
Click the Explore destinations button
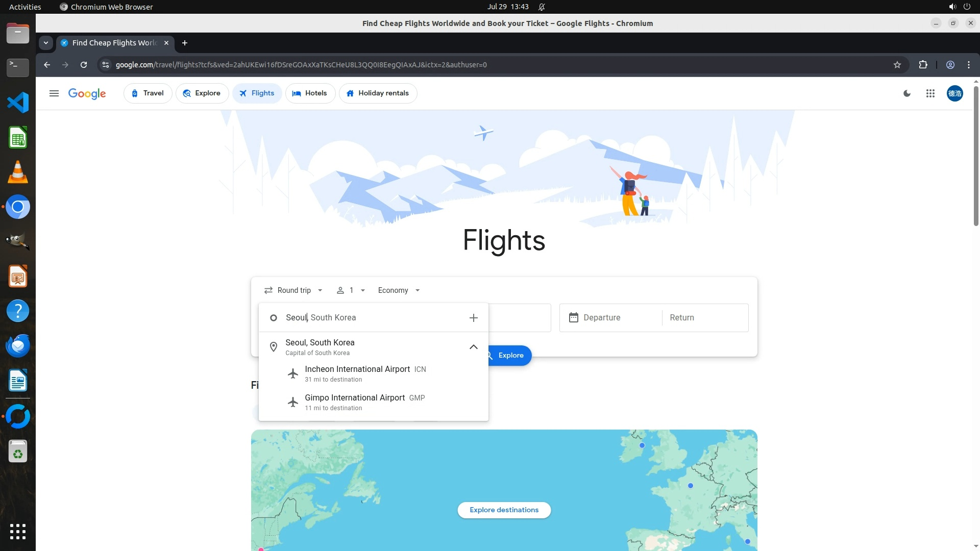(x=504, y=510)
